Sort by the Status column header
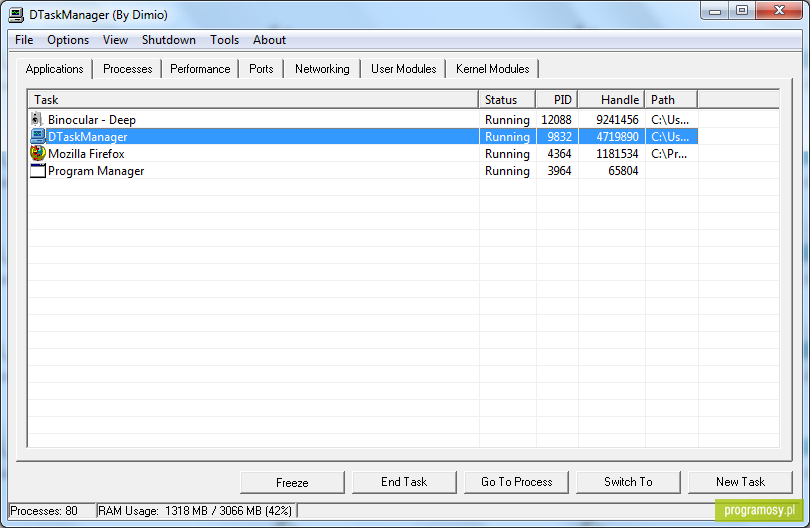Screen dimensions: 810x528 pyautogui.click(x=507, y=100)
